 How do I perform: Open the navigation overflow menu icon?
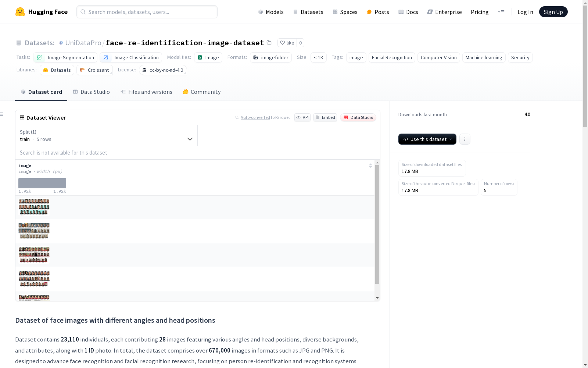coord(501,12)
